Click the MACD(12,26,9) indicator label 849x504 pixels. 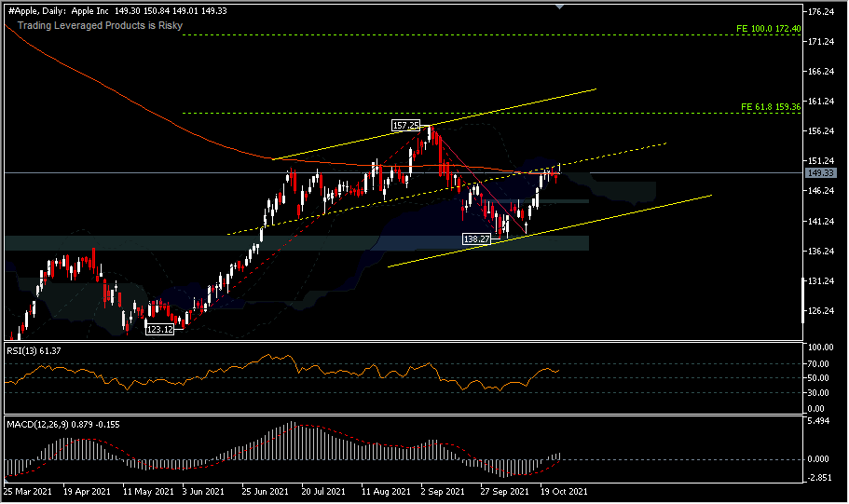click(62, 425)
